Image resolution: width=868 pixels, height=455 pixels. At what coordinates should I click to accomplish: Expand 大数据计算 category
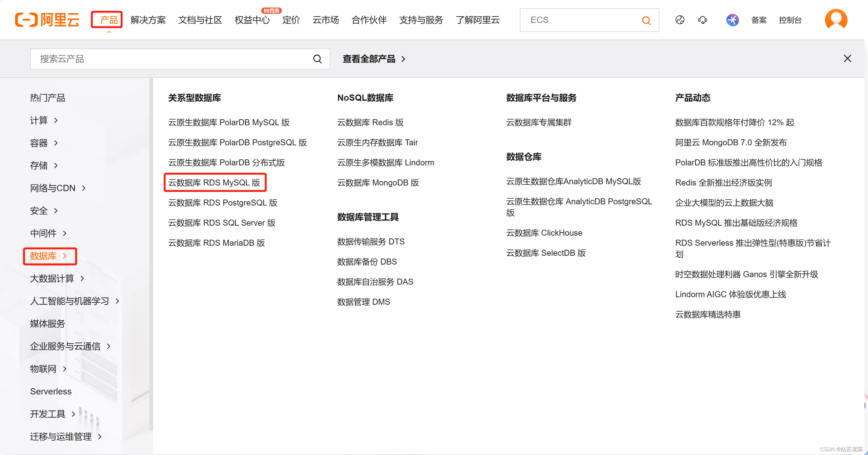(x=57, y=278)
